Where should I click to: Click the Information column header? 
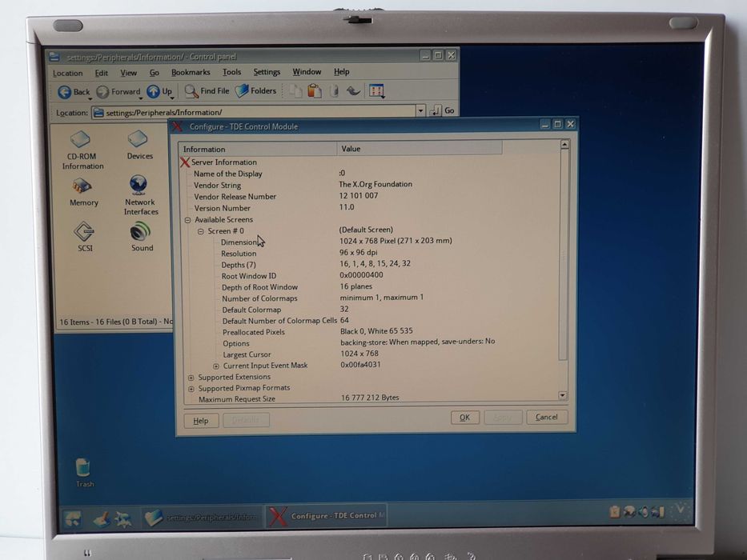pyautogui.click(x=258, y=149)
